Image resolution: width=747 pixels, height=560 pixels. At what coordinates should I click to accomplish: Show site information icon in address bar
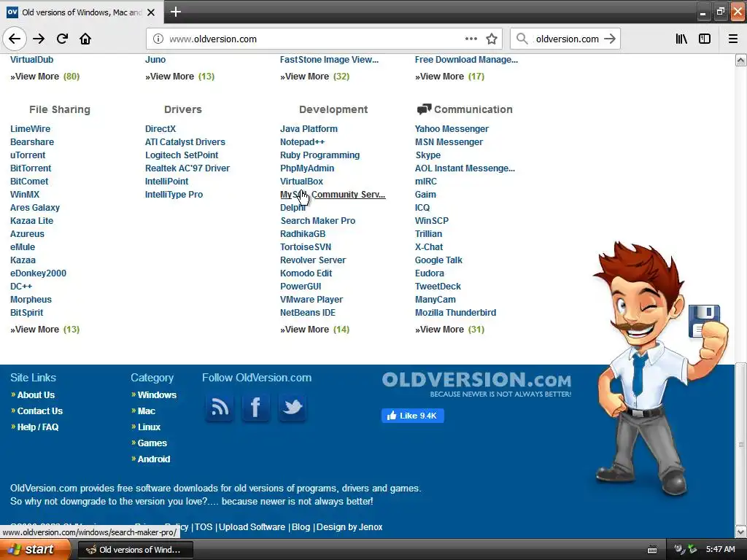tap(158, 39)
